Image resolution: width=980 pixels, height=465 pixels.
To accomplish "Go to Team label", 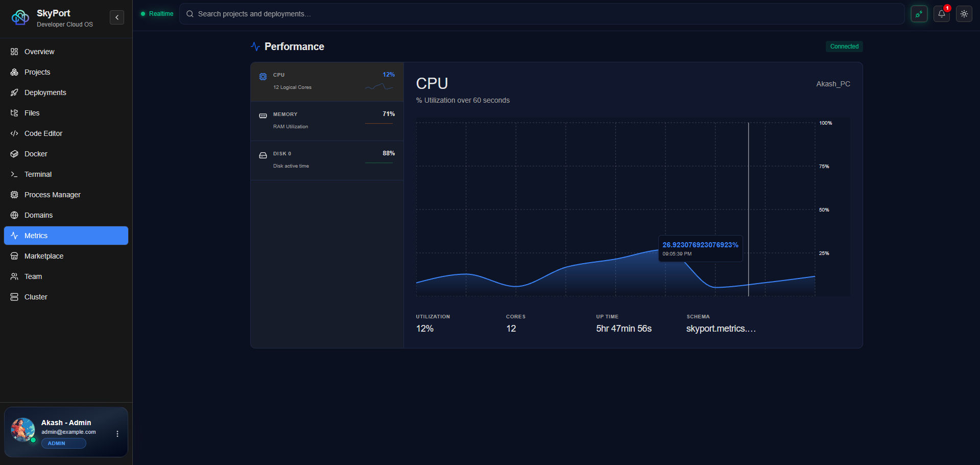I will 33,276.
